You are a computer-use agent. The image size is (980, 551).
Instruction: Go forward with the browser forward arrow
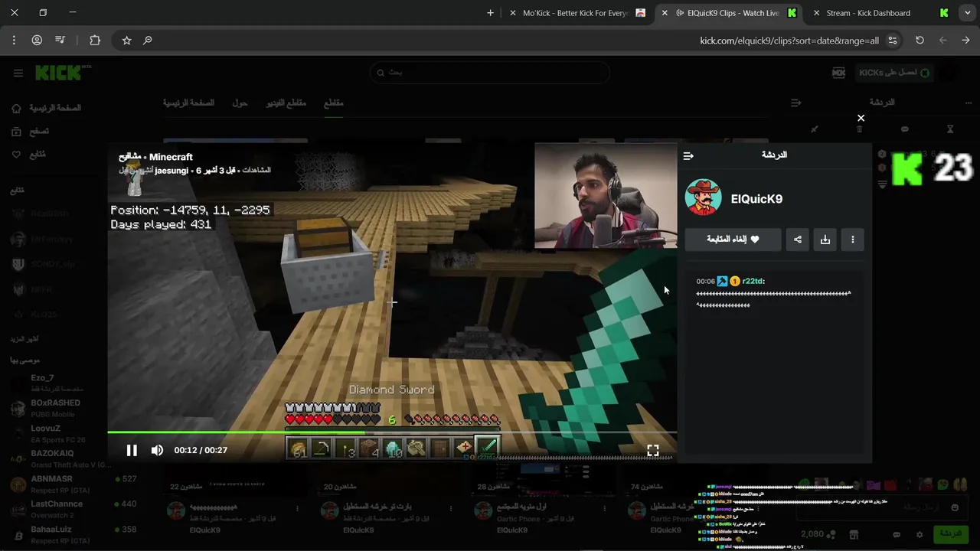[942, 41]
